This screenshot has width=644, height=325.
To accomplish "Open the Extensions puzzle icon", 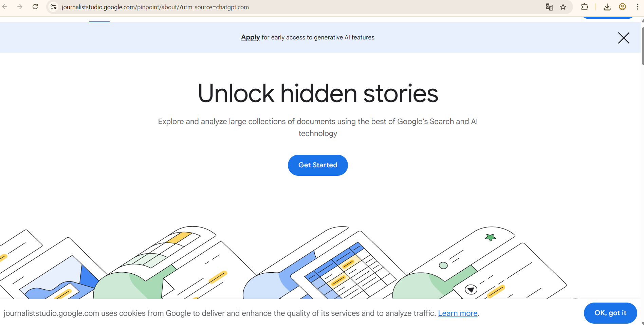I will point(585,7).
